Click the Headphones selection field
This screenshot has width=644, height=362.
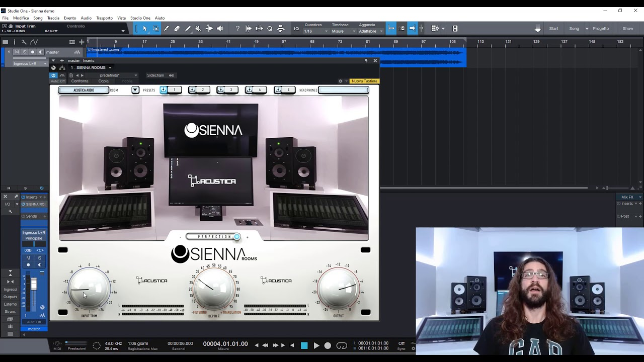(344, 90)
